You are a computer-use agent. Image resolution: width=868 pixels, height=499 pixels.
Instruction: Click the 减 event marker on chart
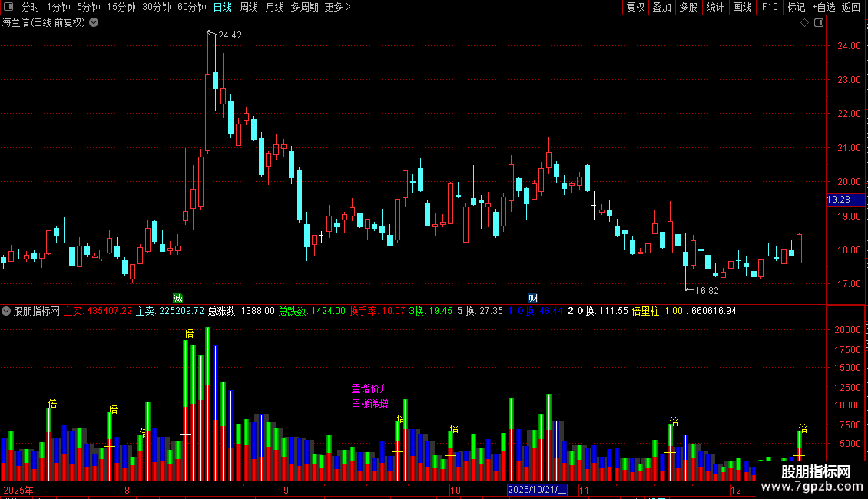177,298
